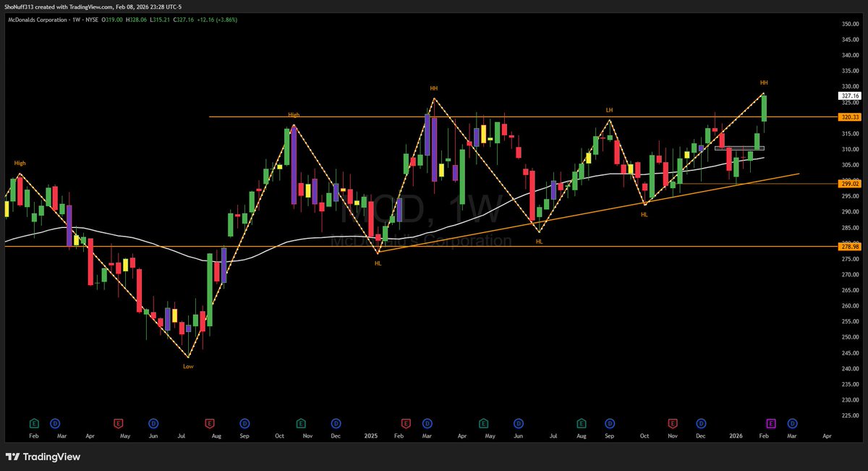Open the green earnings marker at May 2025
Image resolution: width=868 pixels, height=471 pixels.
pos(483,422)
